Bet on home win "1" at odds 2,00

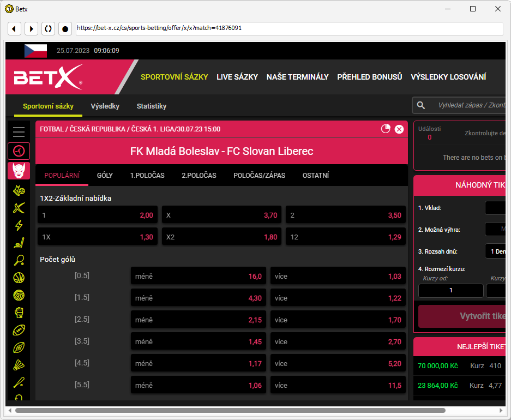click(x=98, y=215)
